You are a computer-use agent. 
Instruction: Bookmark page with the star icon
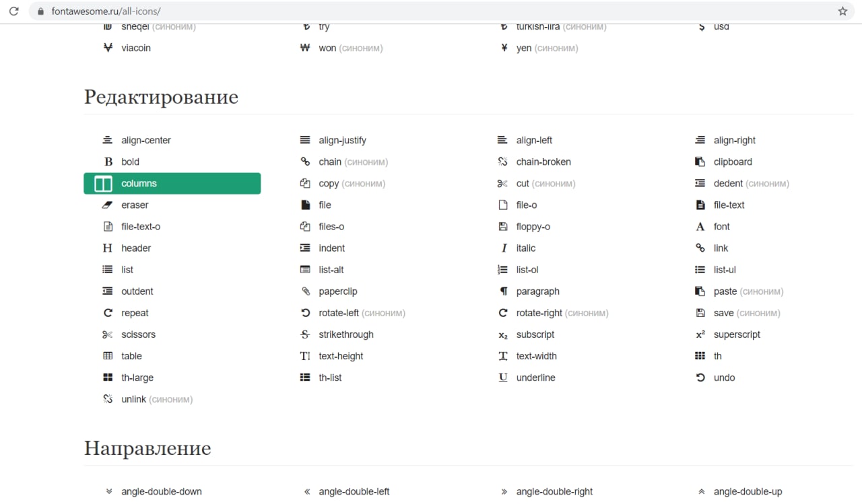[842, 11]
